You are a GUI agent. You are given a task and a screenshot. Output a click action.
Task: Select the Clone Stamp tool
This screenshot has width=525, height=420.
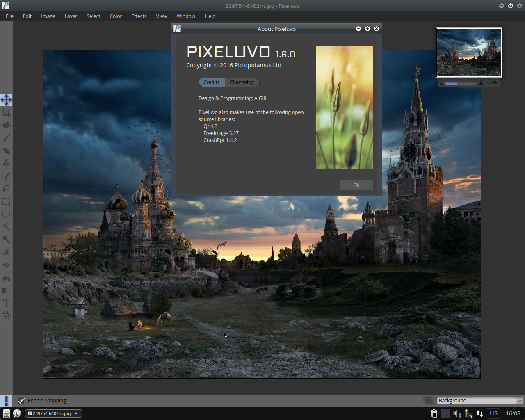click(6, 163)
